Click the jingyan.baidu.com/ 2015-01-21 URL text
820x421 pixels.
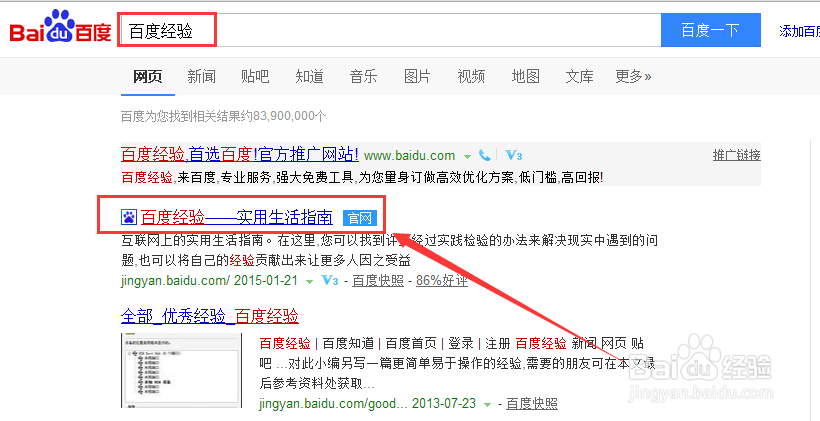(x=209, y=280)
